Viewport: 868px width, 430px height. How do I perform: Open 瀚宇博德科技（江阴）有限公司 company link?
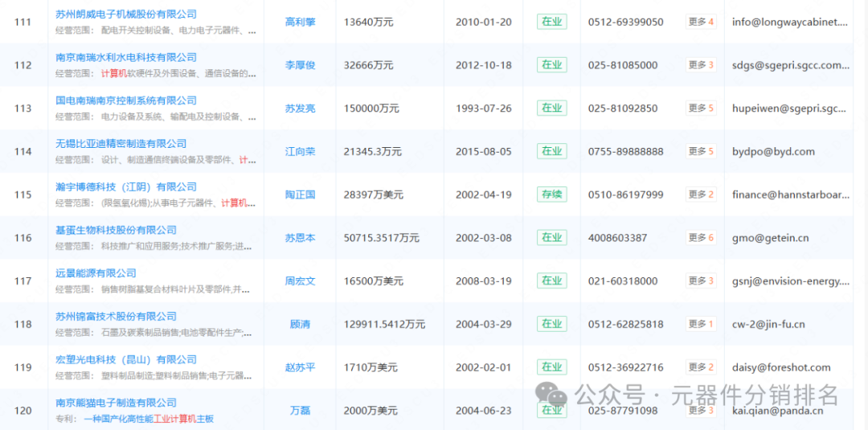pos(125,187)
